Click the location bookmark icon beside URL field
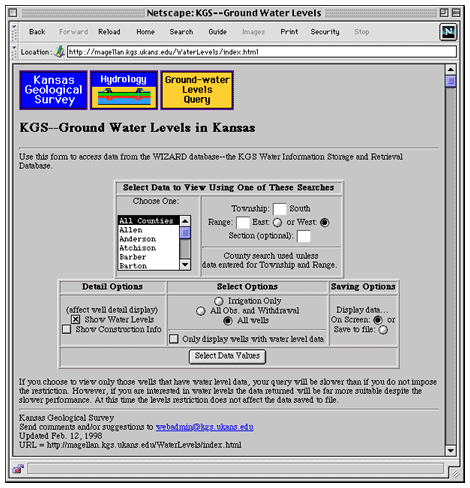Viewport: 470px width, 488px height. (x=59, y=52)
